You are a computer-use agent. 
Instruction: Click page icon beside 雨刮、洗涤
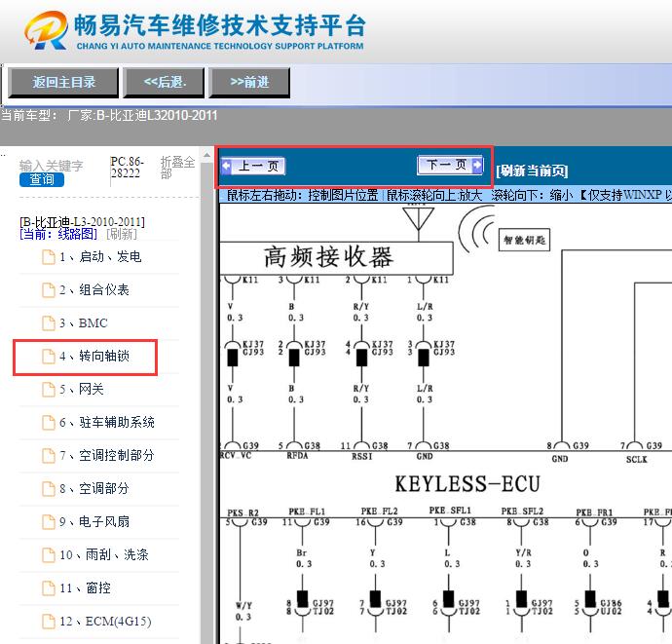click(x=49, y=555)
